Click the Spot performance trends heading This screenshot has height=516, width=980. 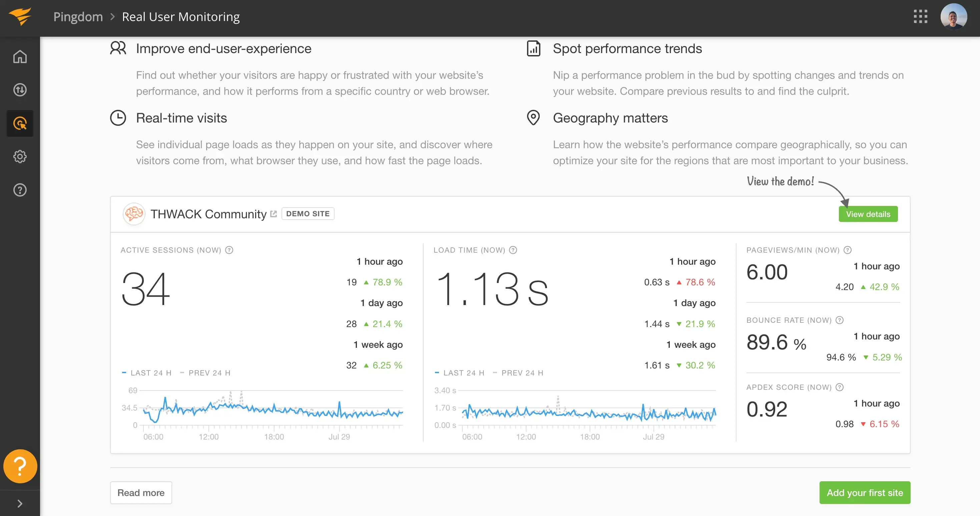click(x=627, y=49)
